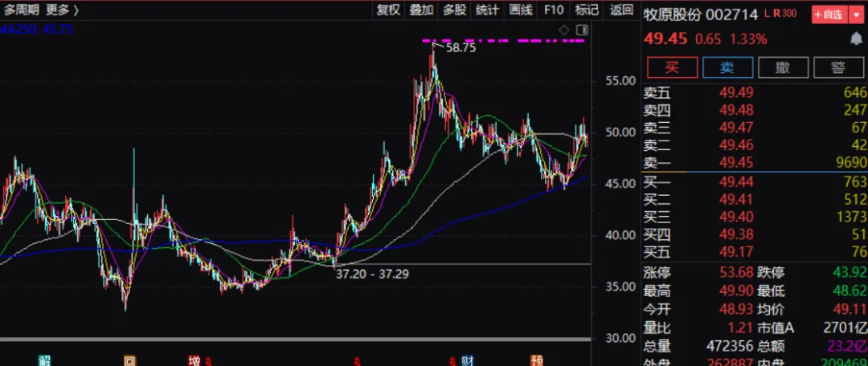Open the dropdown arrow next to +自选

pyautogui.click(x=856, y=14)
